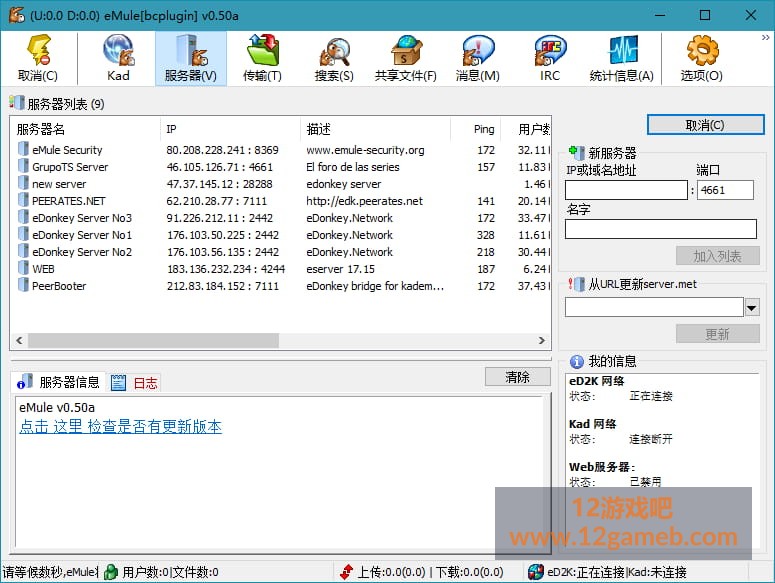The width and height of the screenshot is (775, 583).
Task: Click the scrollbar right arrow
Action: coord(542,340)
